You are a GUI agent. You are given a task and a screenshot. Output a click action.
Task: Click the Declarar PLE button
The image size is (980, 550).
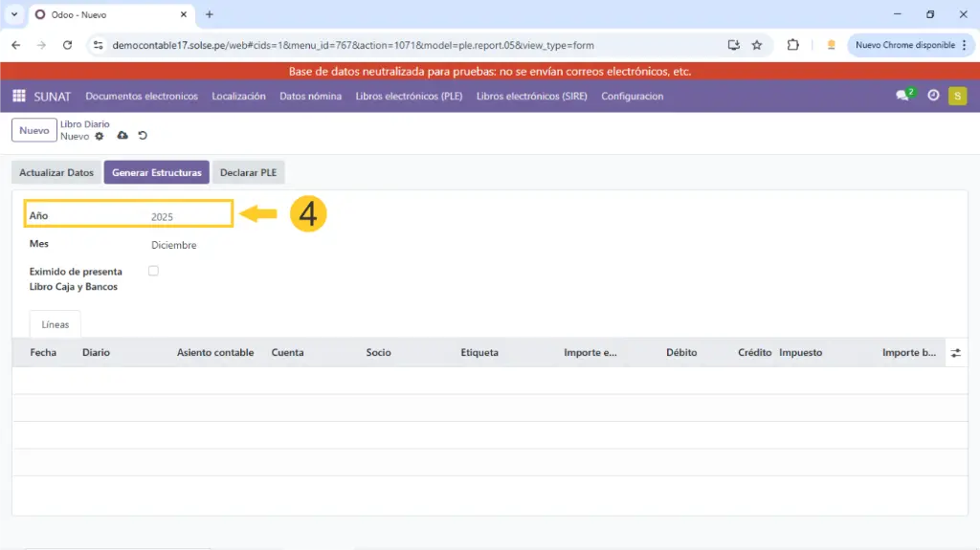(249, 173)
